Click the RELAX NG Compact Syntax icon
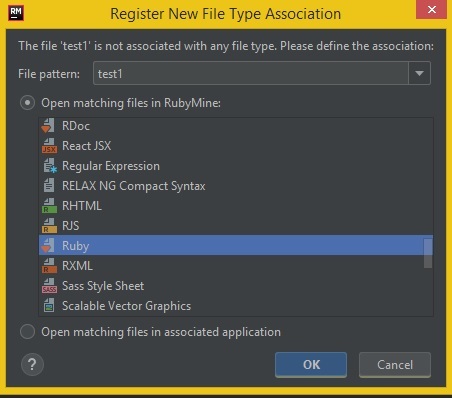 tap(49, 186)
